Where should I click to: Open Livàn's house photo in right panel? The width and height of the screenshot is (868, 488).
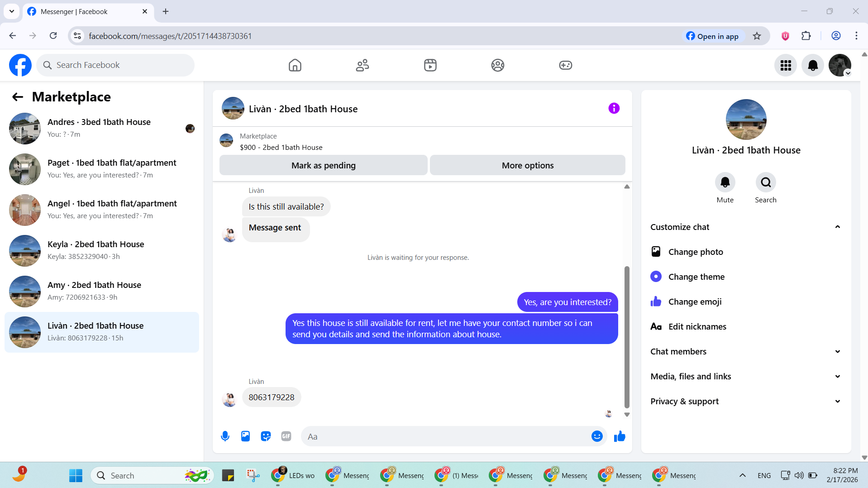pyautogui.click(x=746, y=120)
